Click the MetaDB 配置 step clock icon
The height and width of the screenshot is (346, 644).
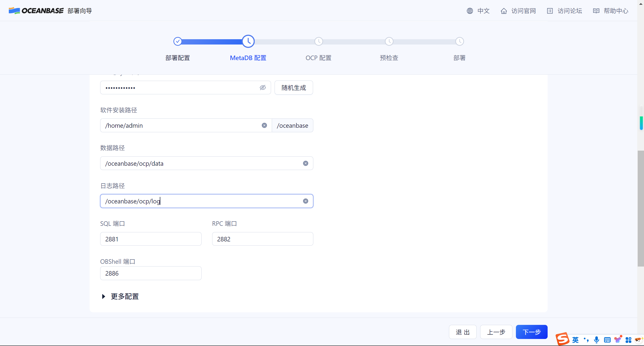pos(248,41)
